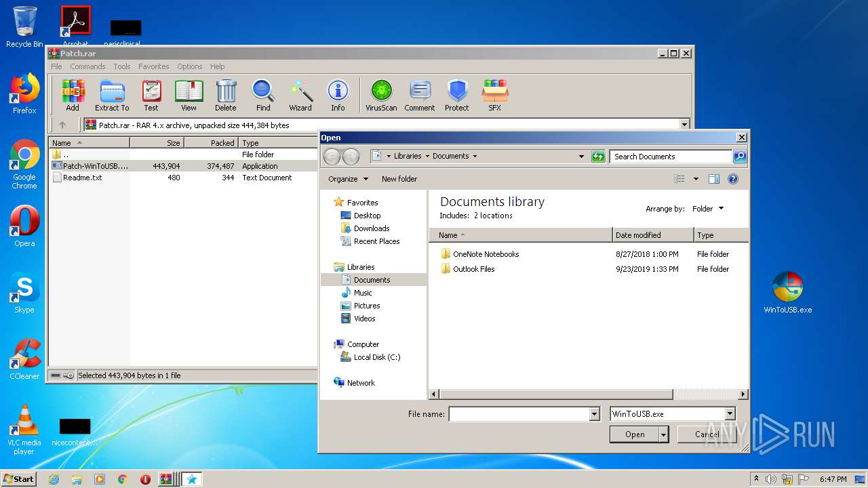Open the Help menu in WinRAR
Viewport: 868px width, 488px height.
click(217, 66)
